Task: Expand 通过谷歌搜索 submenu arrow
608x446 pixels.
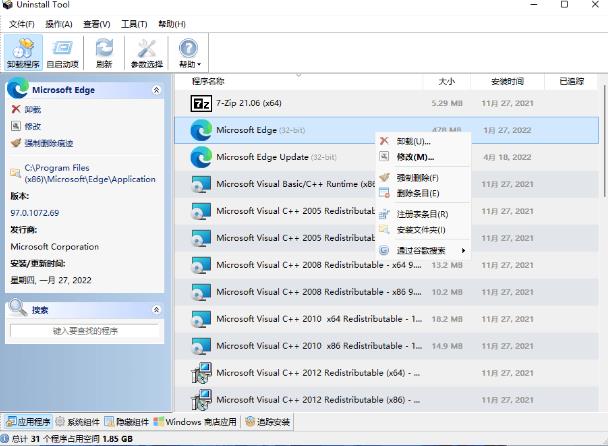Action: tap(463, 251)
